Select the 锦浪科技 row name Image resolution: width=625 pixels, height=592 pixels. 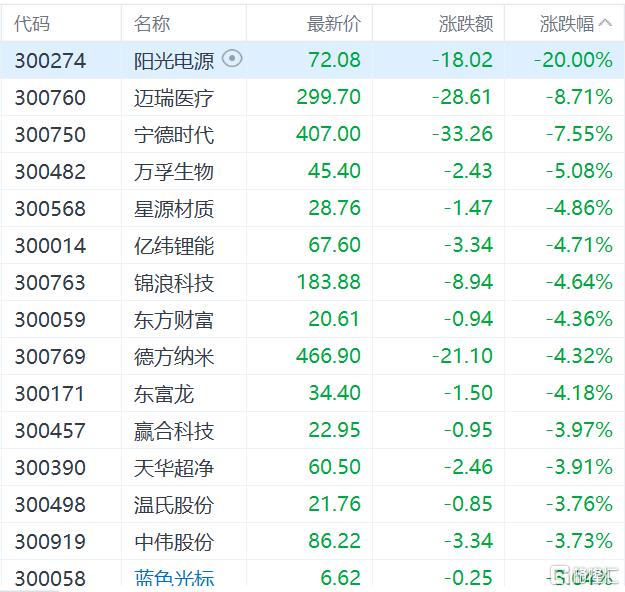(174, 283)
